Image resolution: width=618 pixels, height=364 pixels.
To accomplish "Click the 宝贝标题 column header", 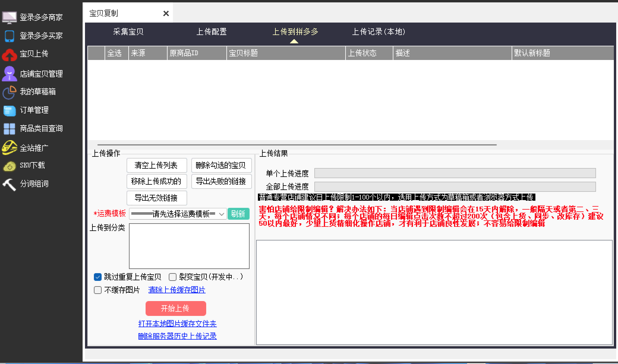I will 286,53.
